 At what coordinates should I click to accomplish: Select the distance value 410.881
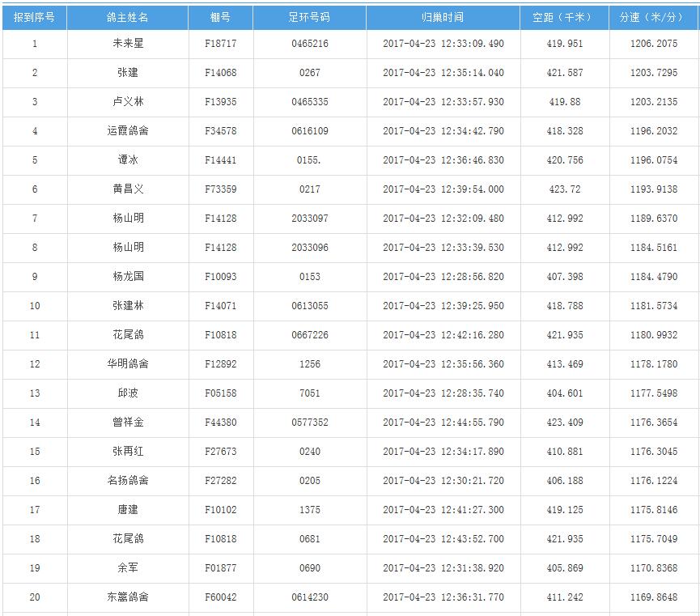(x=565, y=452)
